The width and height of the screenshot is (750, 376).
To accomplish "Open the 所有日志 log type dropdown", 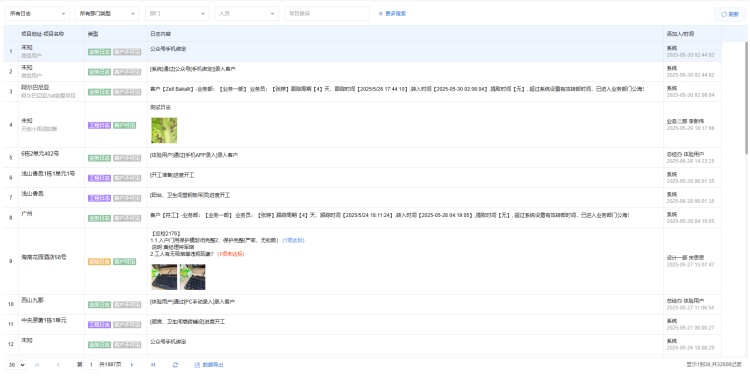I will click(x=37, y=14).
